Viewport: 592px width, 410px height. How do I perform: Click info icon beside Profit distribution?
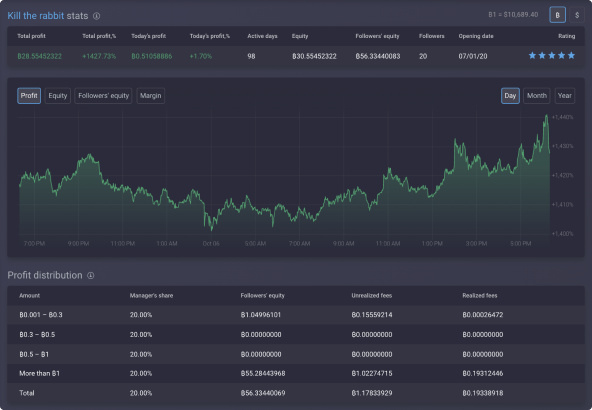click(91, 276)
